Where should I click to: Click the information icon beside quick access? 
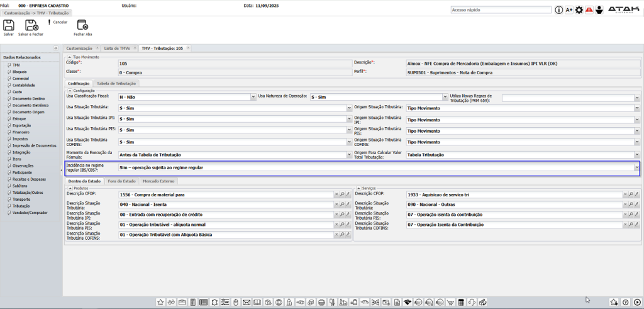[x=558, y=10]
